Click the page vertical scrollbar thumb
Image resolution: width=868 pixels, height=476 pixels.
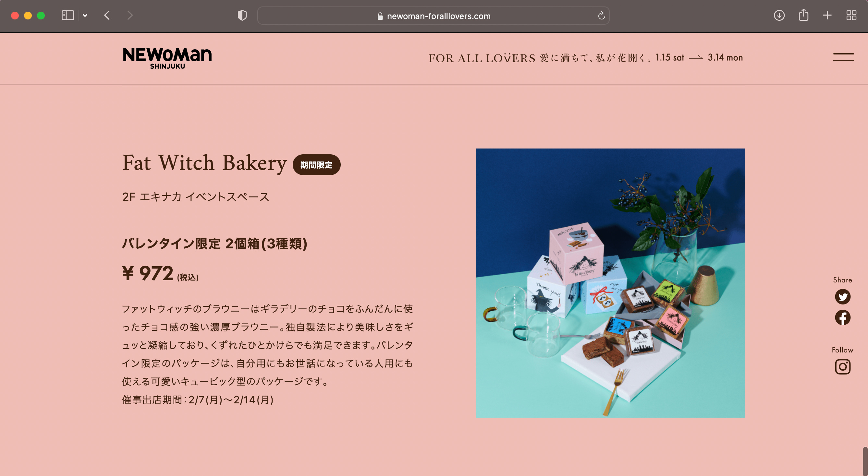click(865, 461)
